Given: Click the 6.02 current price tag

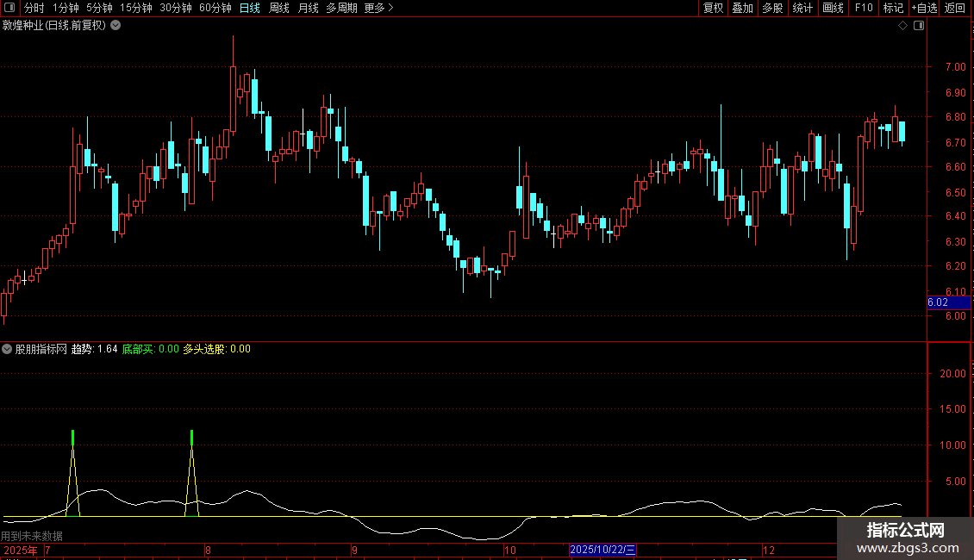Looking at the screenshot, I should (x=948, y=302).
